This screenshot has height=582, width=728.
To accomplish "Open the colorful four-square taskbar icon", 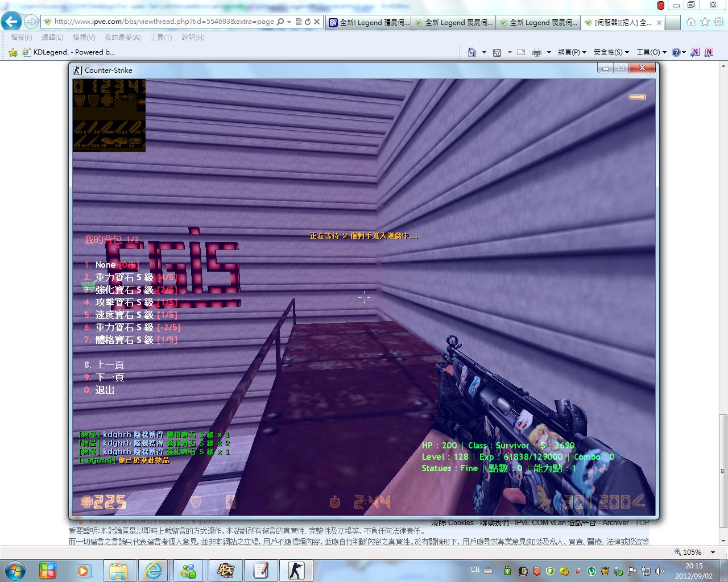I will click(48, 570).
